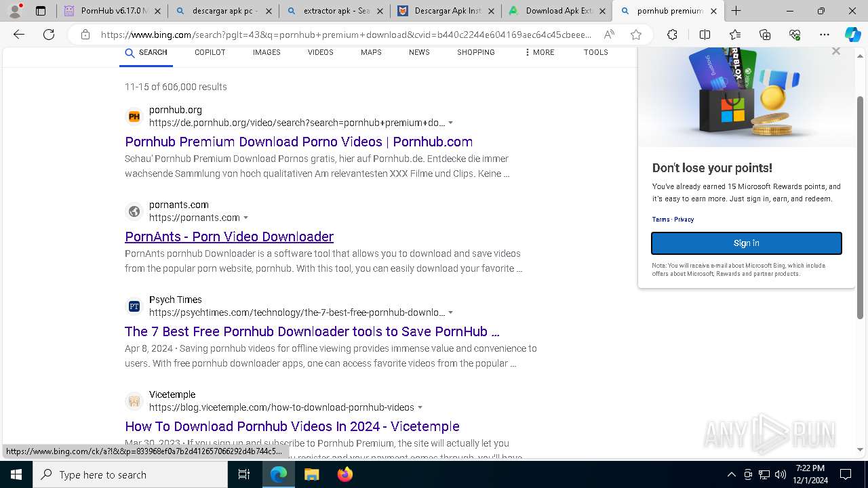Sign in to Microsoft Rewards
The height and width of the screenshot is (488, 868).
(x=747, y=243)
